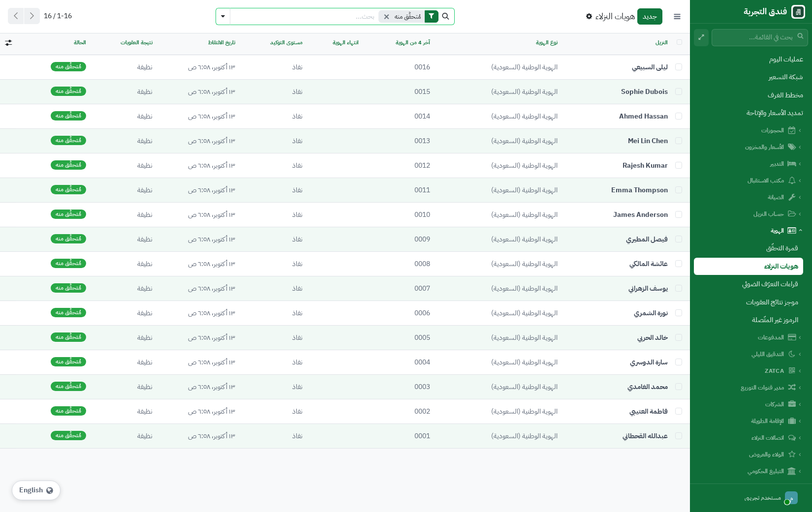Tick the select-all checkbox in table header
The image size is (812, 512).
point(679,42)
